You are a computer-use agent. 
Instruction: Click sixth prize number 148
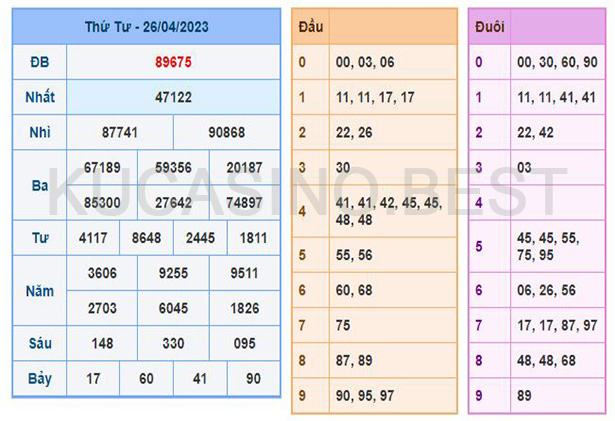pos(102,344)
